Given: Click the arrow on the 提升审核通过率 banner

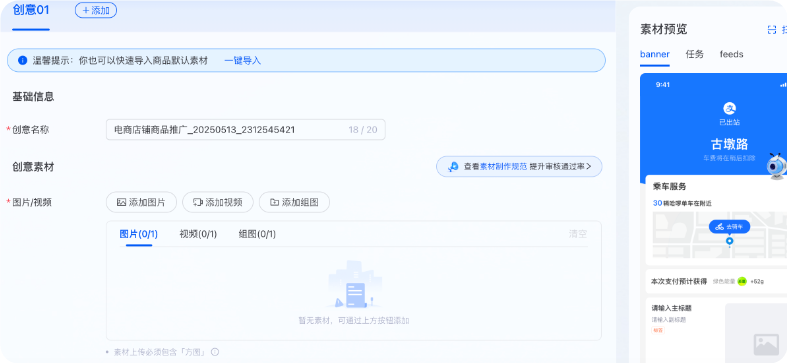Looking at the screenshot, I should coord(588,167).
